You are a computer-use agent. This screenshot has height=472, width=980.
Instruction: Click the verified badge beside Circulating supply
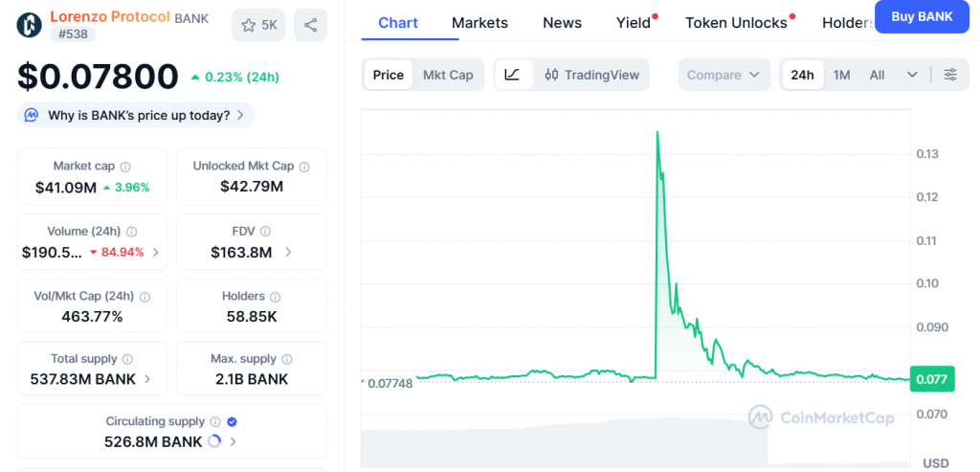tap(232, 422)
